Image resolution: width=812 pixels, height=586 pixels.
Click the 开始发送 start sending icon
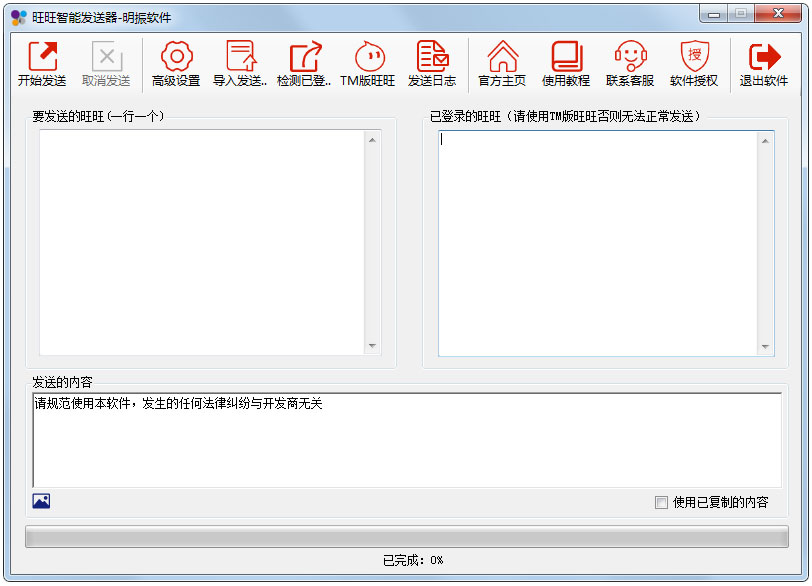[x=42, y=64]
